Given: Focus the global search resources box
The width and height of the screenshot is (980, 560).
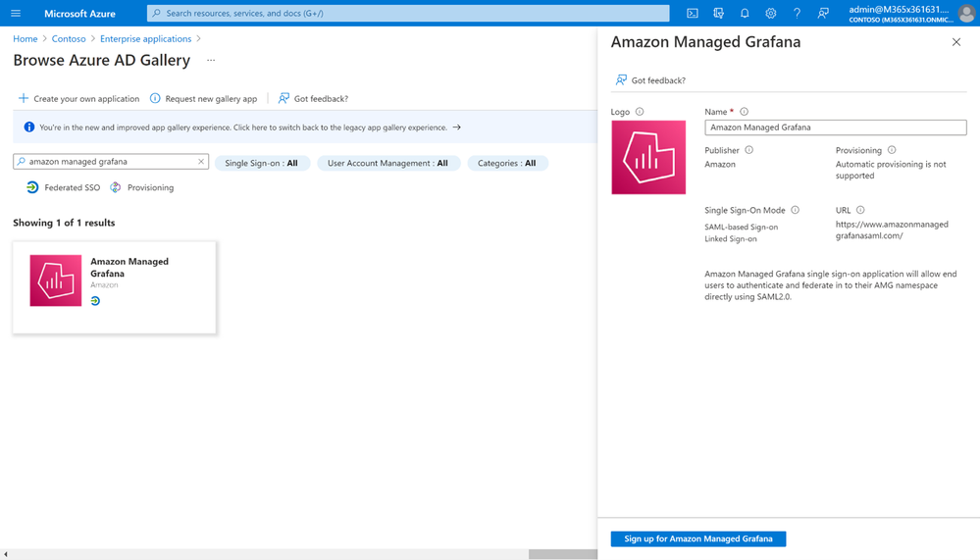Looking at the screenshot, I should tap(408, 13).
